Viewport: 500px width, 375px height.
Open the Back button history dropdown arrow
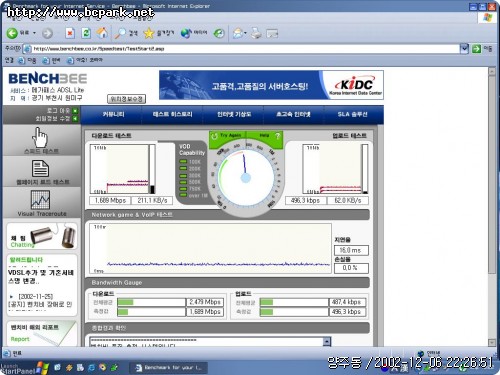coord(34,33)
